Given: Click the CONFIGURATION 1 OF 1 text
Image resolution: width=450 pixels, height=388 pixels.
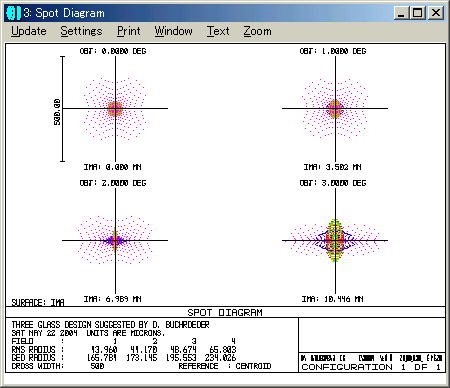Looking at the screenshot, I should [371, 367].
